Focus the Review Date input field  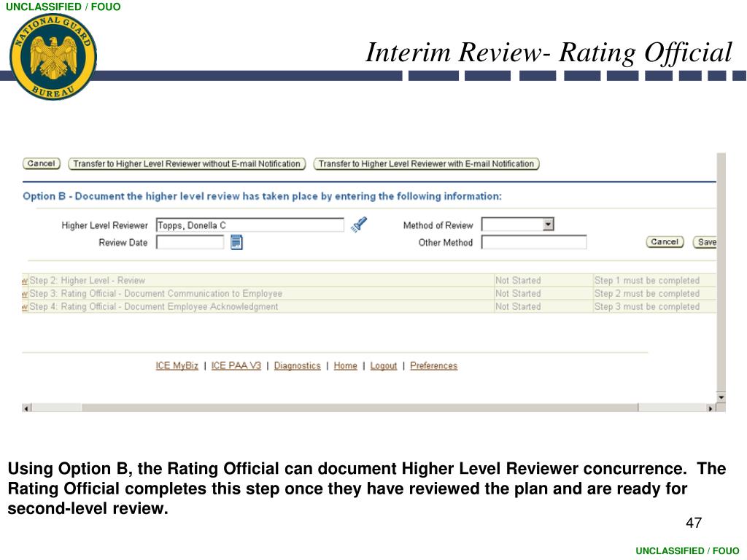pos(190,242)
